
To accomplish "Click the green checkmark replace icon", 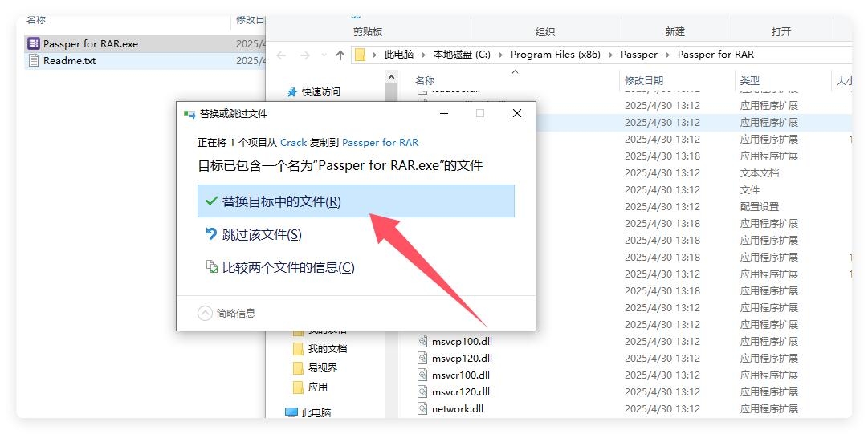I will click(x=211, y=201).
